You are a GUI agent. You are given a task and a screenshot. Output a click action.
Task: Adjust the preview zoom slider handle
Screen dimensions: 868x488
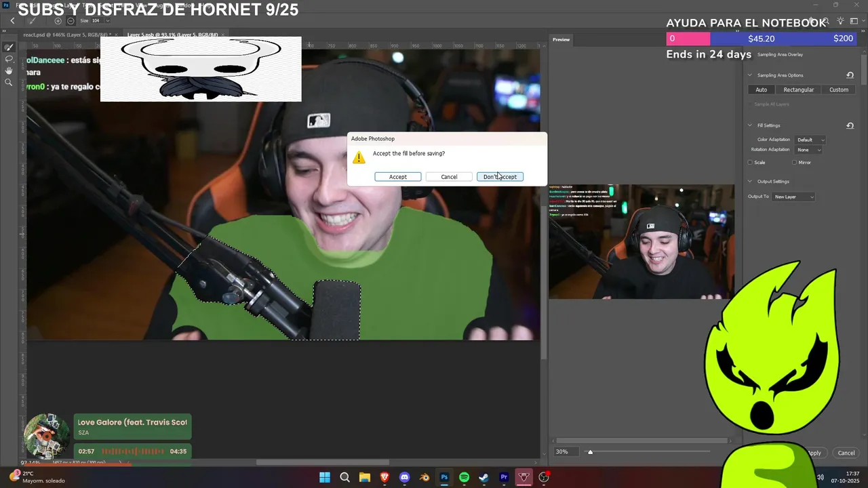pyautogui.click(x=590, y=452)
